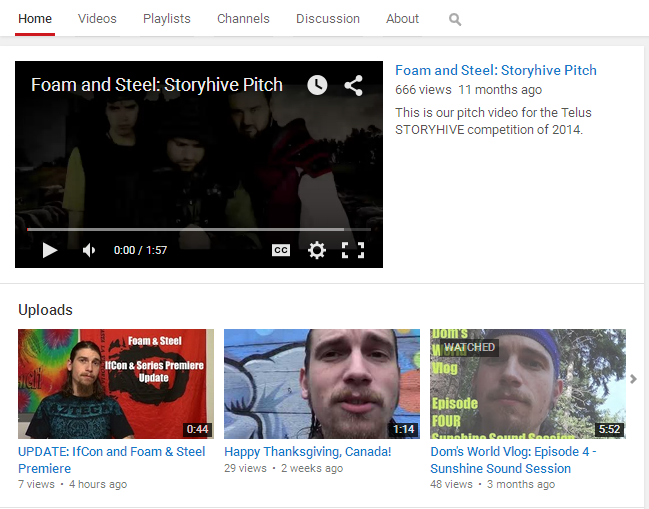The width and height of the screenshot is (649, 509).
Task: Click the 0:00 / 1:57 time display
Action: tap(140, 250)
